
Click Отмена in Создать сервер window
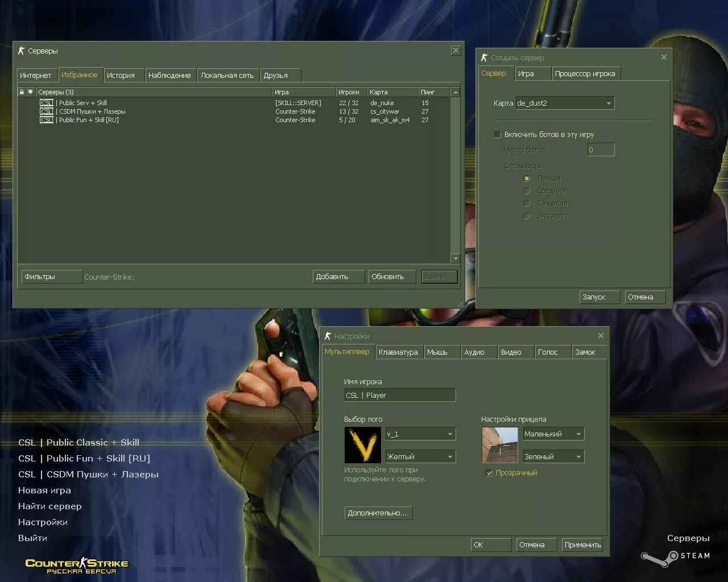(x=646, y=297)
